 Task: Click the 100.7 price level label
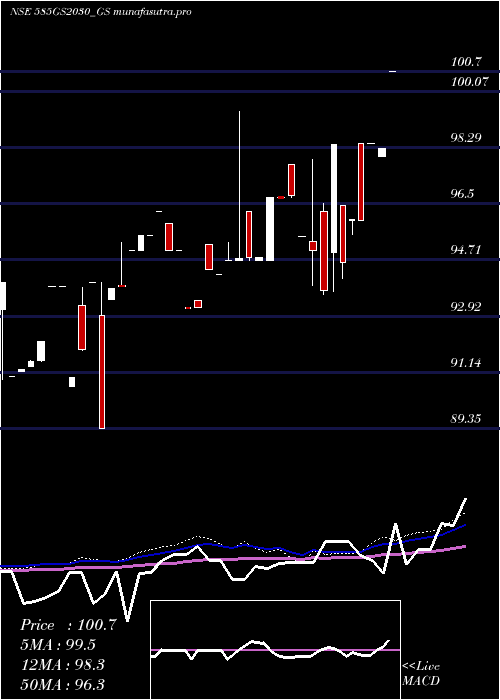click(x=466, y=62)
